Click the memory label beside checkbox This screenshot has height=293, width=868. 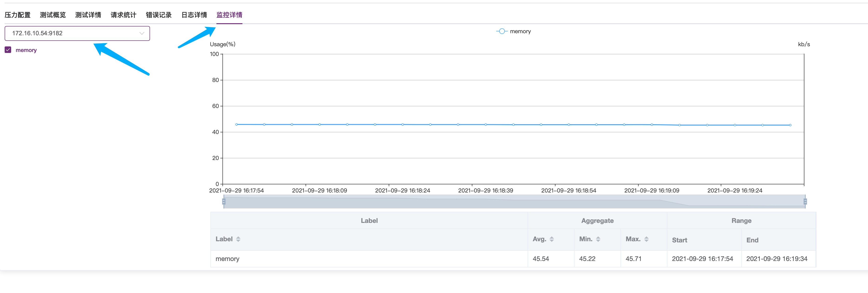click(x=26, y=50)
